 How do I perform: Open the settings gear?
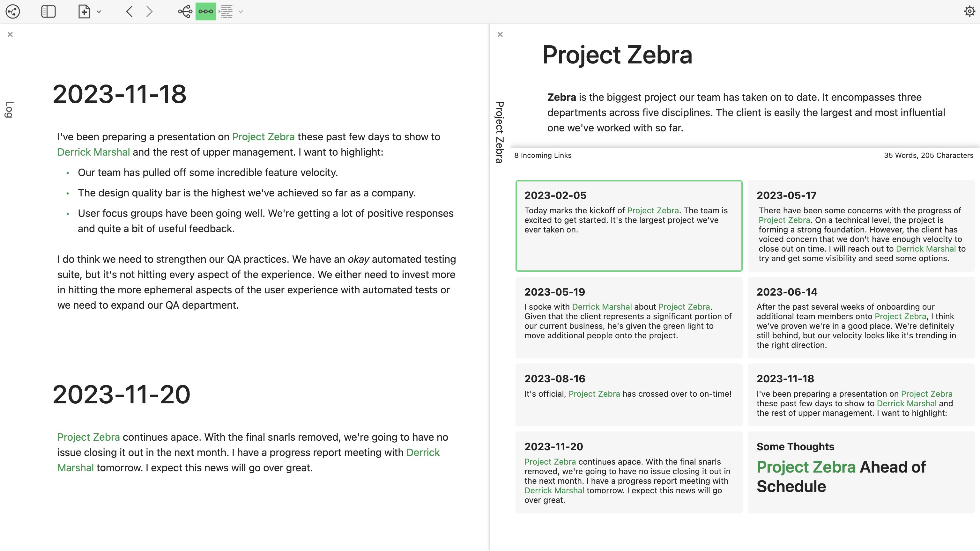point(969,12)
